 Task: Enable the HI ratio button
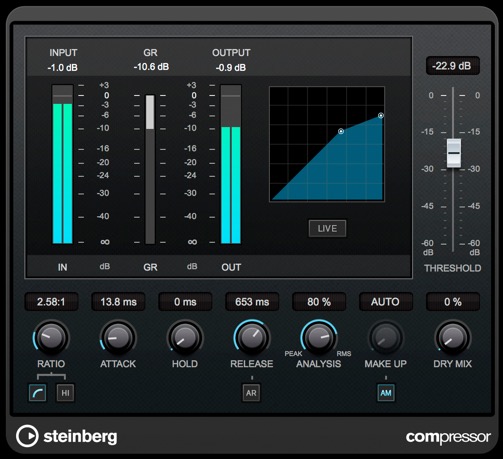click(65, 393)
